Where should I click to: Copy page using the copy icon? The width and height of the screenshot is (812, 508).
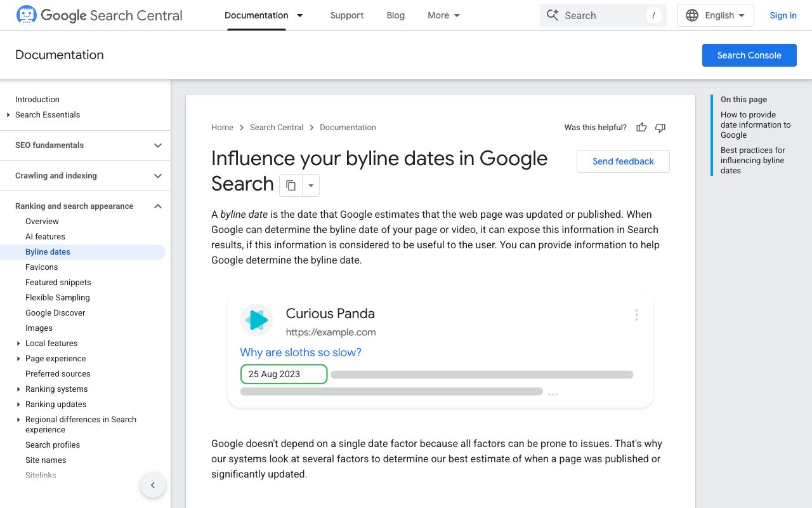coord(291,185)
